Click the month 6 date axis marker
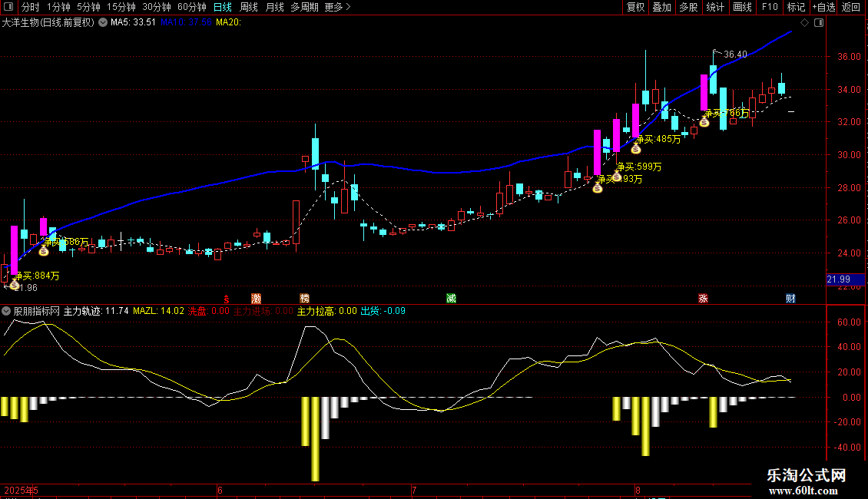Viewport: 868px width, 499px height. (x=220, y=490)
